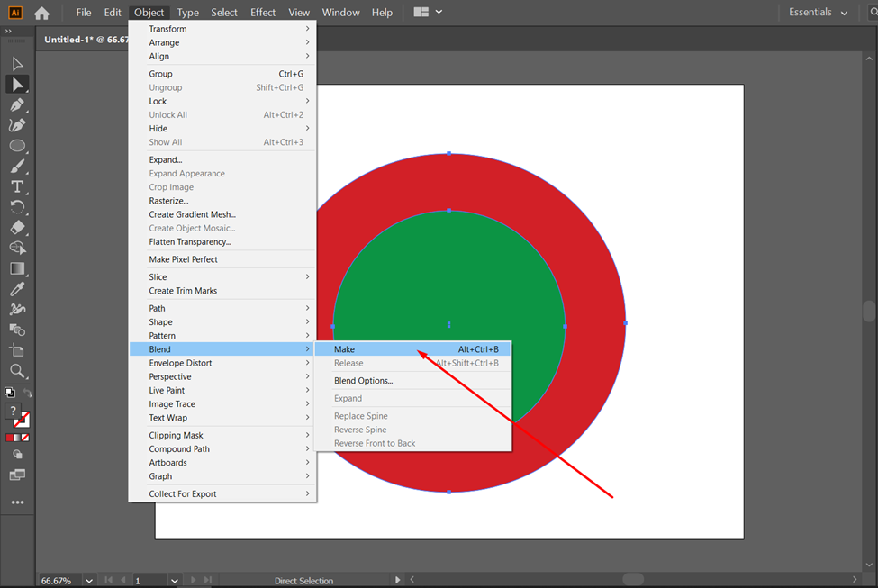
Task: Select the Rotate tool
Action: pos(17,207)
